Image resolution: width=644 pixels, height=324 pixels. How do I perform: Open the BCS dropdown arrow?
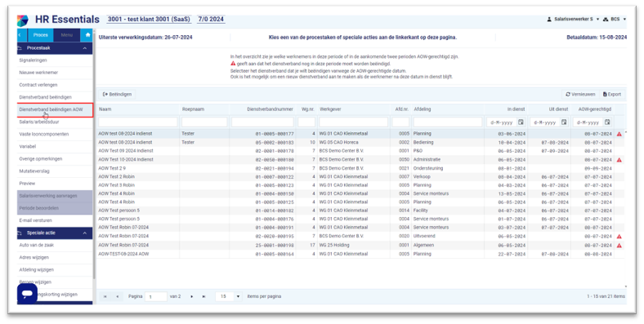click(x=624, y=20)
